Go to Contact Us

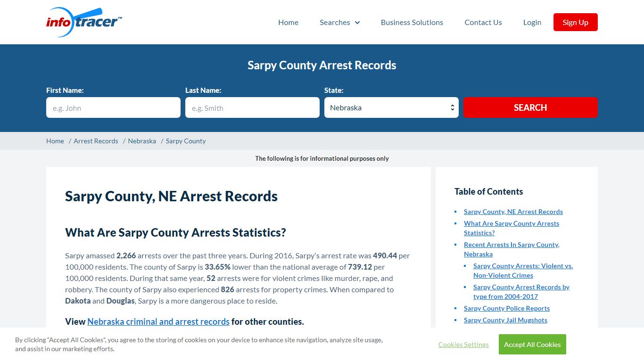(x=483, y=22)
